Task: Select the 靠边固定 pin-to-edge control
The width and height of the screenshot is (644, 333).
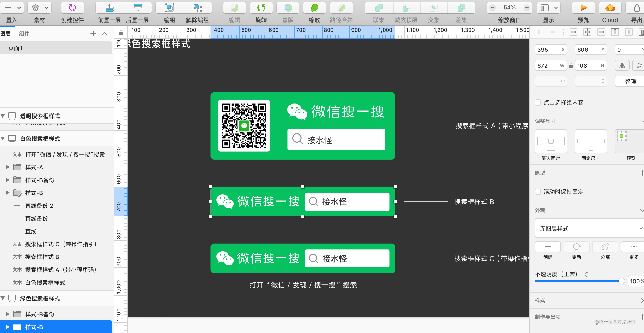Action: point(551,141)
